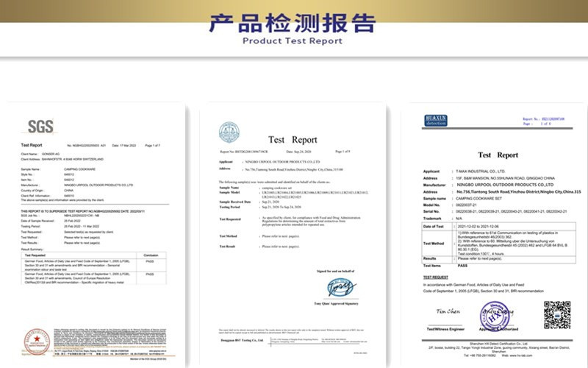Click the QR code on the Huaxun report
Image resolution: width=588 pixels, height=368 pixels.
pyautogui.click(x=557, y=315)
